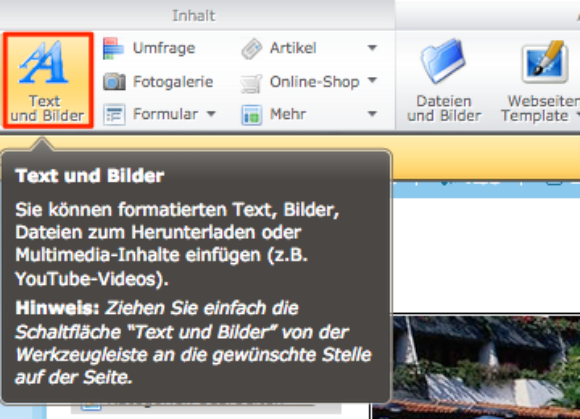Open the Webseiten Template icon
Screen dimensions: 580x419
[x=545, y=62]
